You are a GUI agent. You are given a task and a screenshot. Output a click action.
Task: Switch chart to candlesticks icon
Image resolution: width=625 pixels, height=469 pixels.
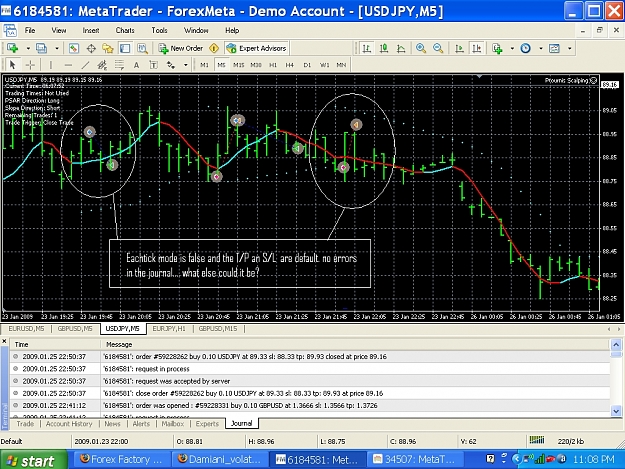[384, 48]
